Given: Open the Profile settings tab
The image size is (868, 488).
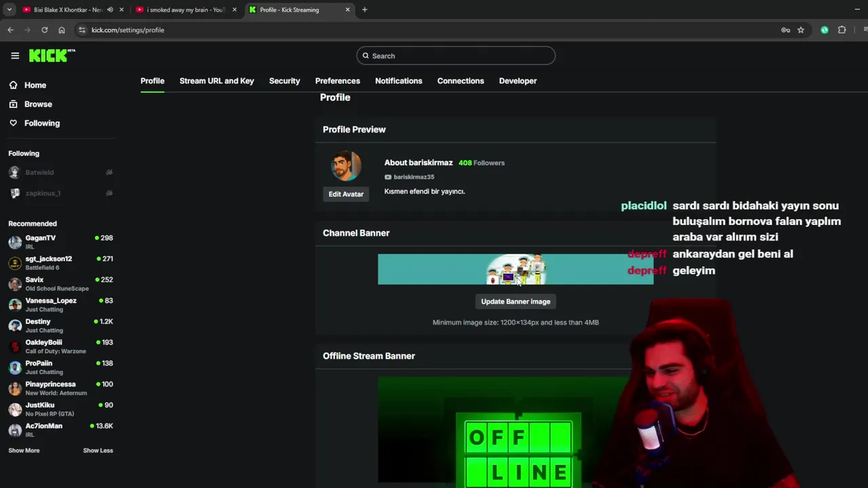Looking at the screenshot, I should [x=153, y=81].
